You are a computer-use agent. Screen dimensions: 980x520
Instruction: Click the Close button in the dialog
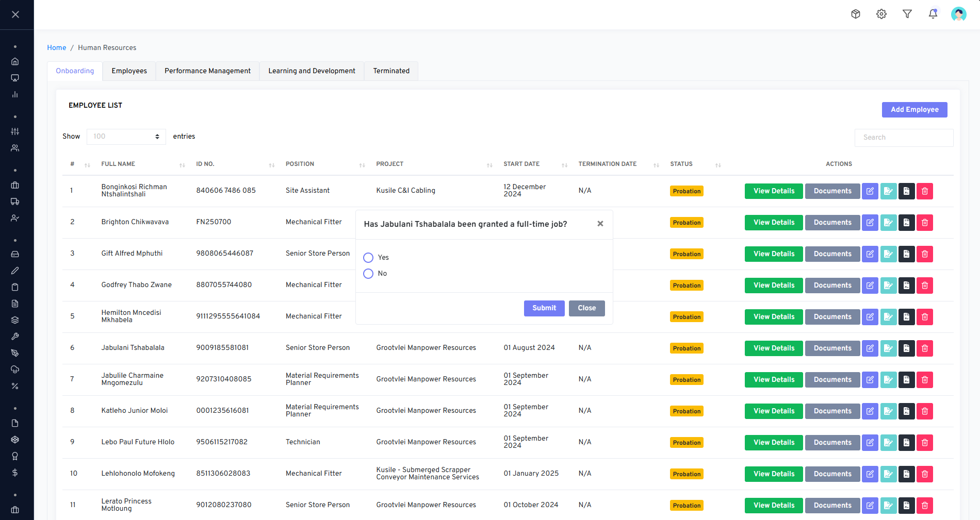coord(587,308)
